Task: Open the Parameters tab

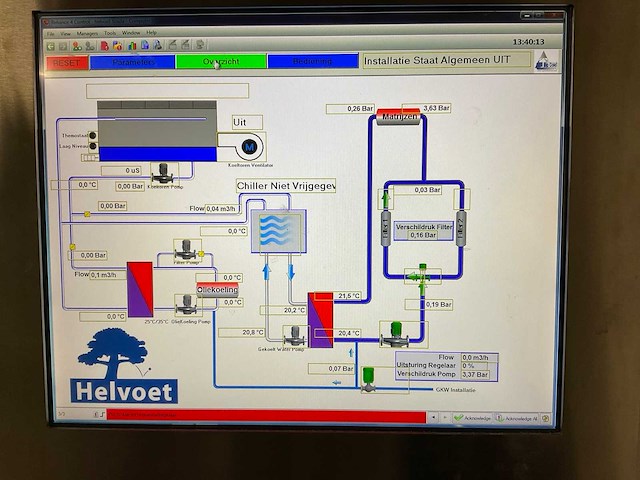Action: pyautogui.click(x=132, y=62)
